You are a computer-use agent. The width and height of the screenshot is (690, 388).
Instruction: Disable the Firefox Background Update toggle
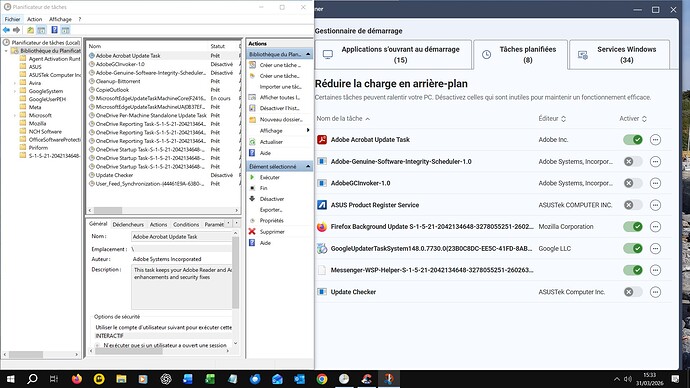click(x=633, y=227)
